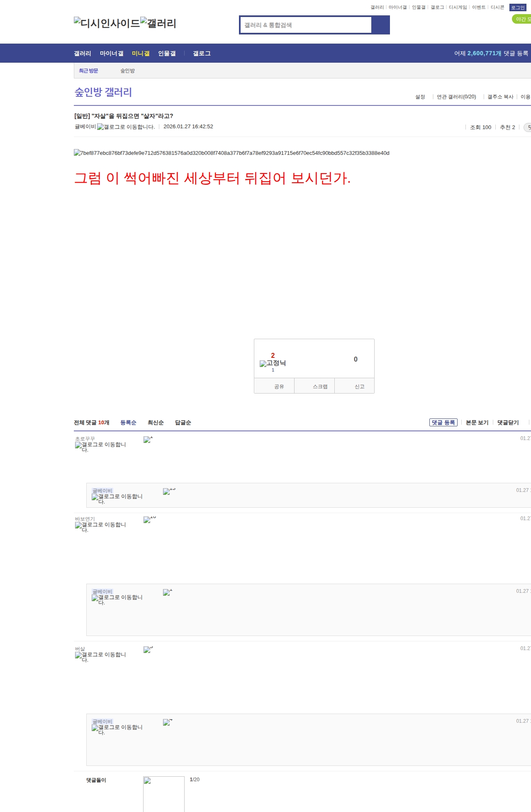Click the post title "자살"을 뒤집으면 "살자"라고?
This screenshot has height=812, width=531.
(132, 116)
